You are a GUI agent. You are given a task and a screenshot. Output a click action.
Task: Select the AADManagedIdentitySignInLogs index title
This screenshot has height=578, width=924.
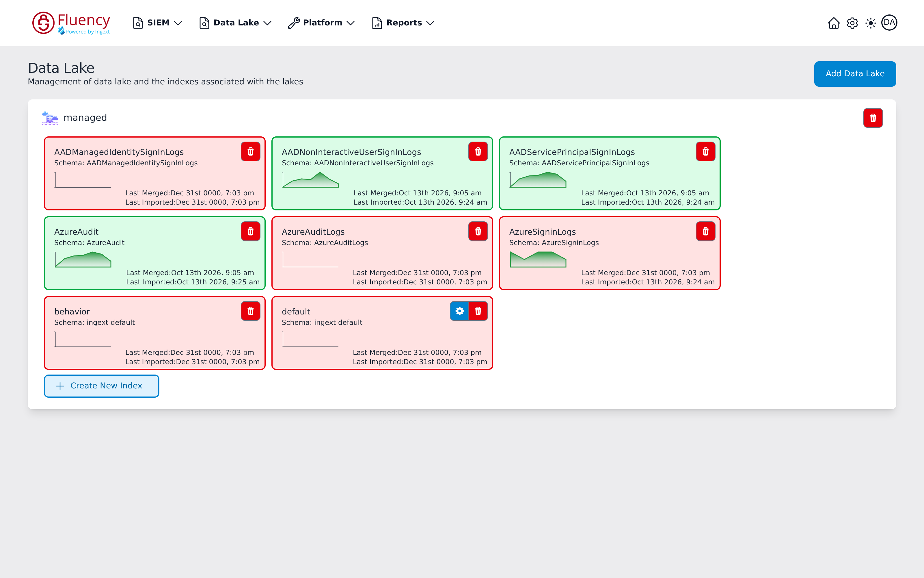pos(119,152)
